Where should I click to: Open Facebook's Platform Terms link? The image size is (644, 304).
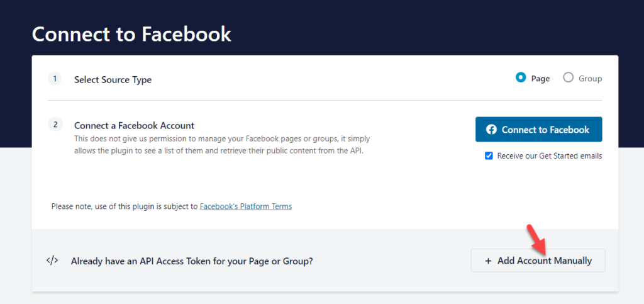(x=246, y=206)
